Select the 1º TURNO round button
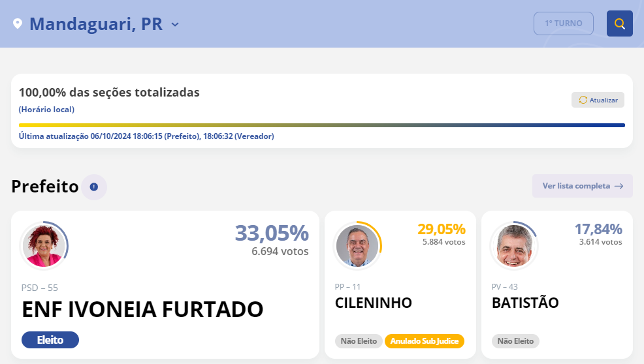This screenshot has height=364, width=644. pos(563,23)
